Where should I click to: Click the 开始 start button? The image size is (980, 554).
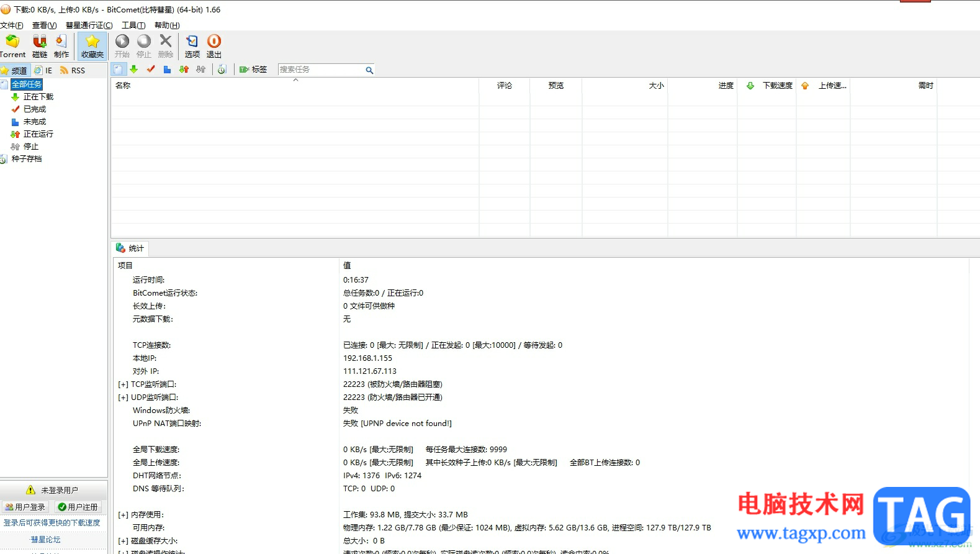point(122,46)
